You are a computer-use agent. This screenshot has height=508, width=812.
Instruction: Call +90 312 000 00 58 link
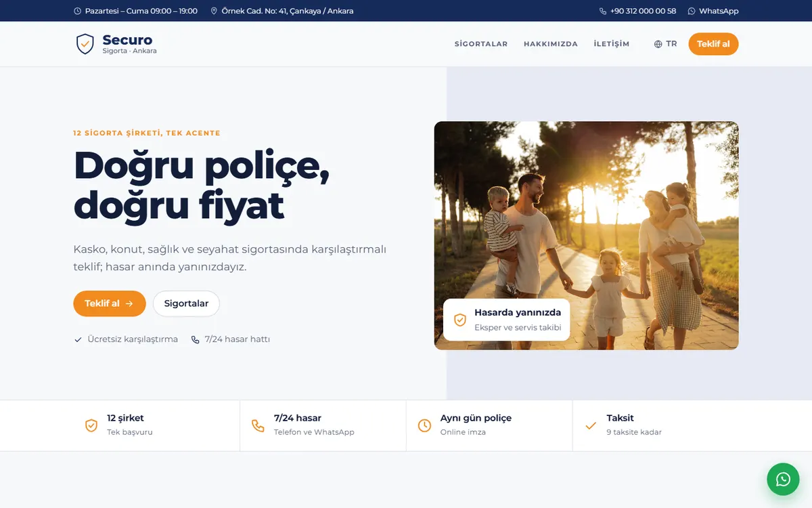pos(638,11)
